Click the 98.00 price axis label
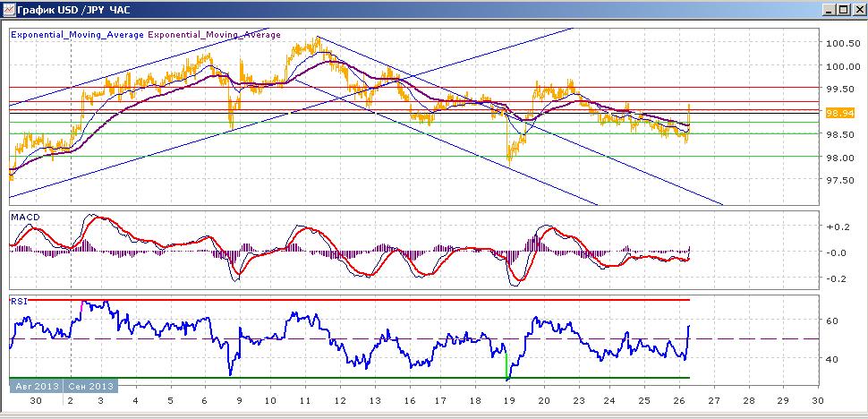The width and height of the screenshot is (868, 419). pyautogui.click(x=840, y=158)
